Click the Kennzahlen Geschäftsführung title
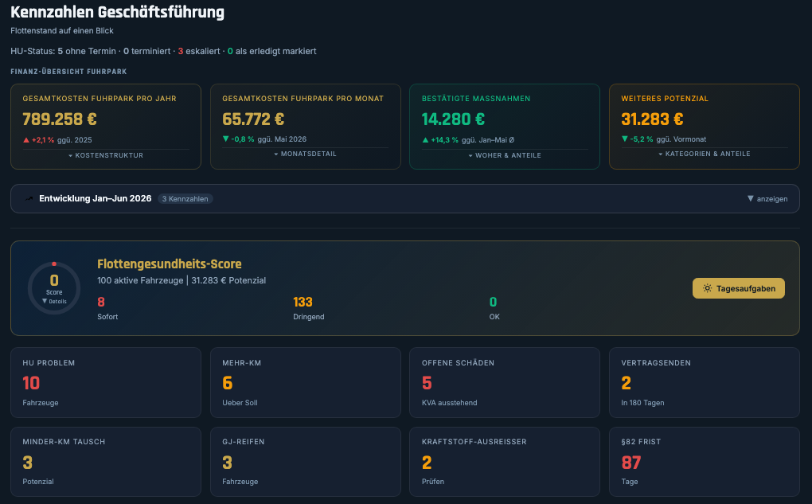 point(118,12)
